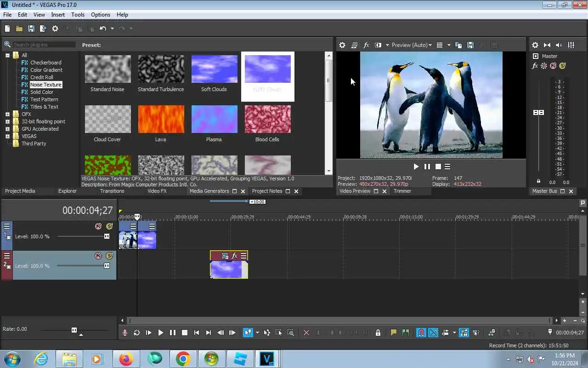This screenshot has height=368, width=588.
Task: Open the Event FX button on the track 2 clip
Action: click(x=234, y=256)
